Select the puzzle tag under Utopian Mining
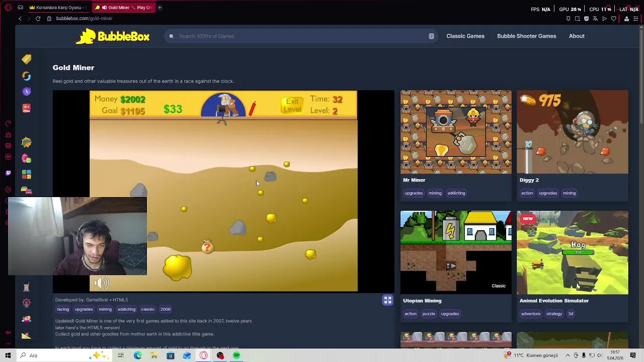644x362 pixels. tap(429, 314)
